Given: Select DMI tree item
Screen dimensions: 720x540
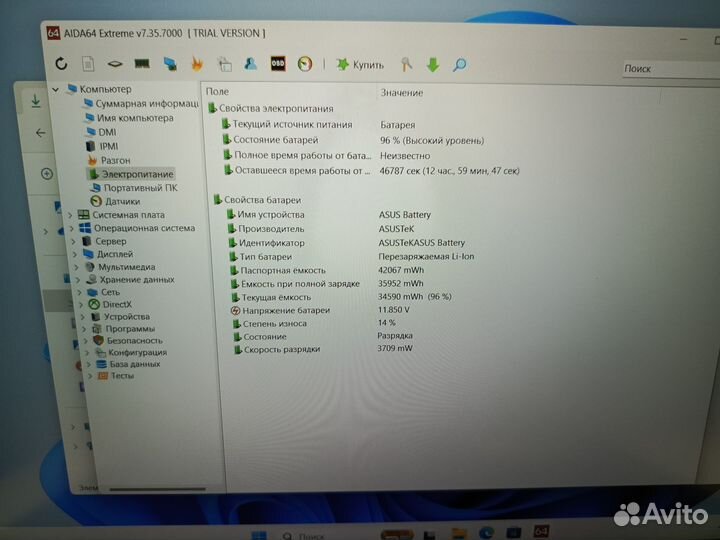Looking at the screenshot, I should pos(101,132).
